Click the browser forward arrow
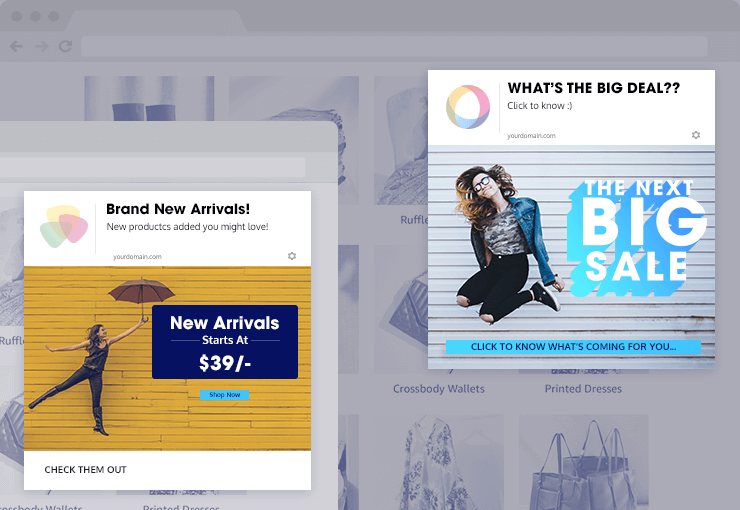Image resolution: width=740 pixels, height=510 pixels. pyautogui.click(x=42, y=46)
